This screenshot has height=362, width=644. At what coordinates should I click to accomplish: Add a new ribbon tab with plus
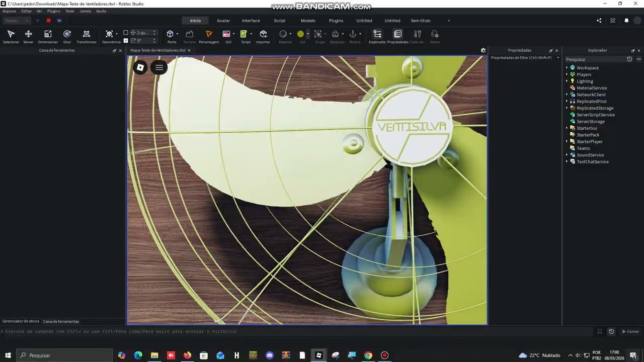tap(449, 21)
